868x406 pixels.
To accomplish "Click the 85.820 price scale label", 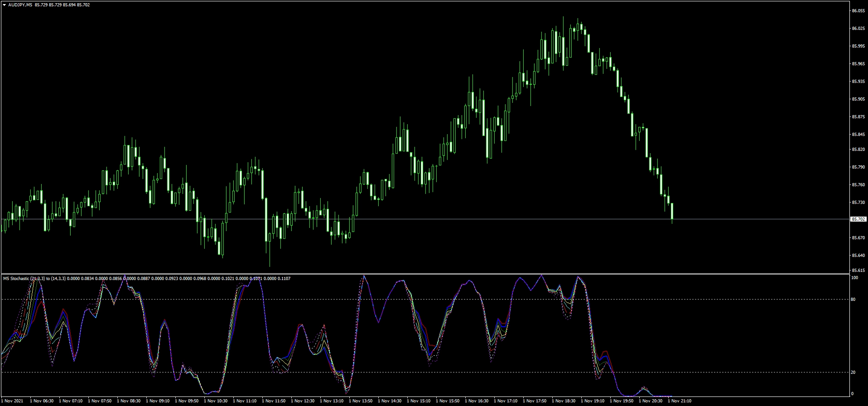I will (x=858, y=150).
